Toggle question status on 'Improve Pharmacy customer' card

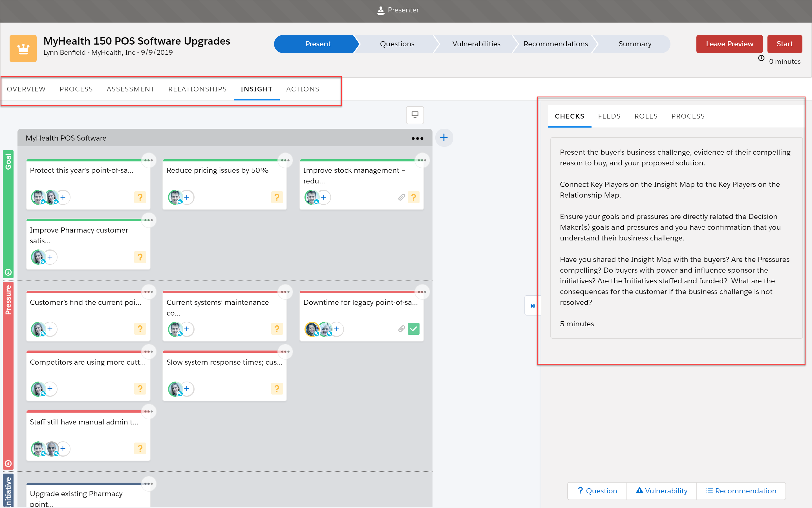[140, 257]
